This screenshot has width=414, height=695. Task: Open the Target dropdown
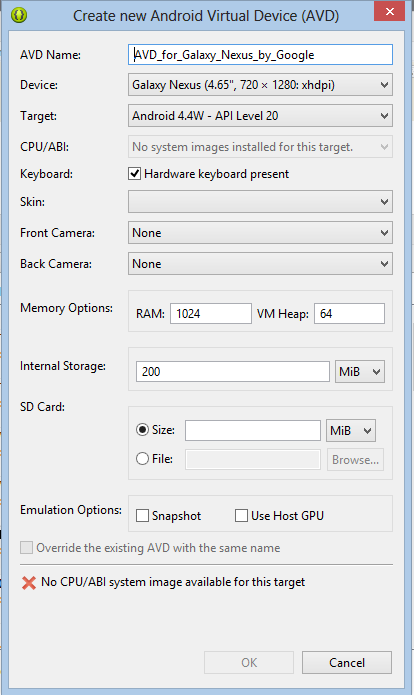(x=260, y=116)
